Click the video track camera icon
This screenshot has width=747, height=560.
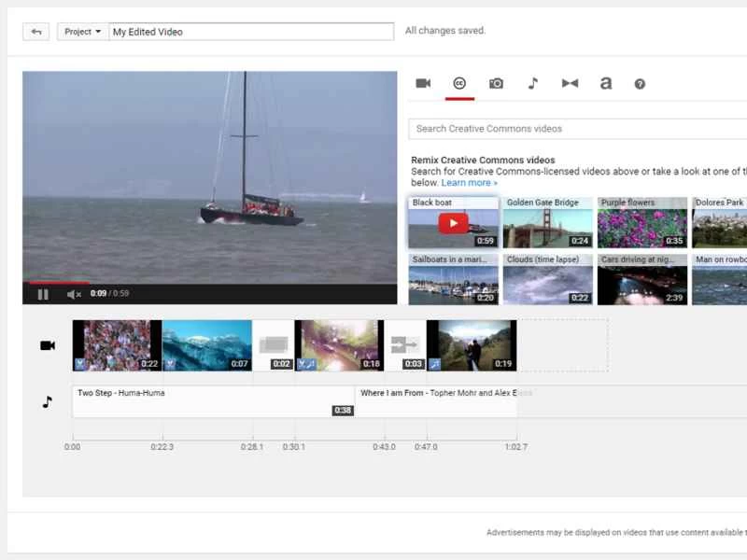click(x=47, y=345)
